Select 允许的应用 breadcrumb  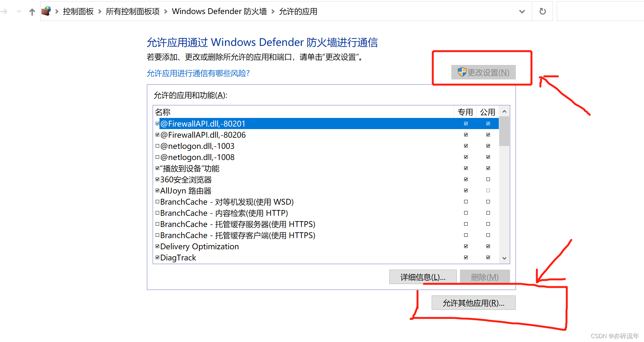point(298,11)
